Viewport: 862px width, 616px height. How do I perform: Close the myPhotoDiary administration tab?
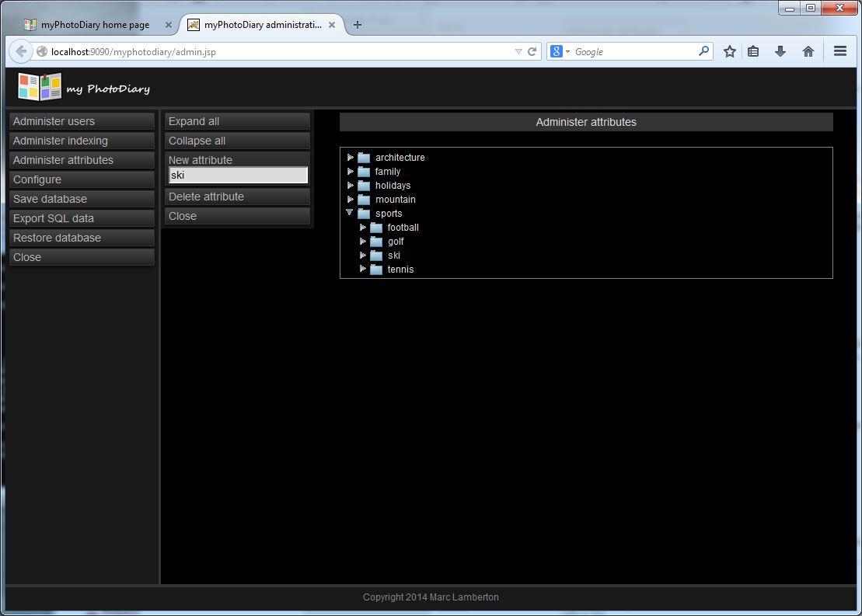331,25
